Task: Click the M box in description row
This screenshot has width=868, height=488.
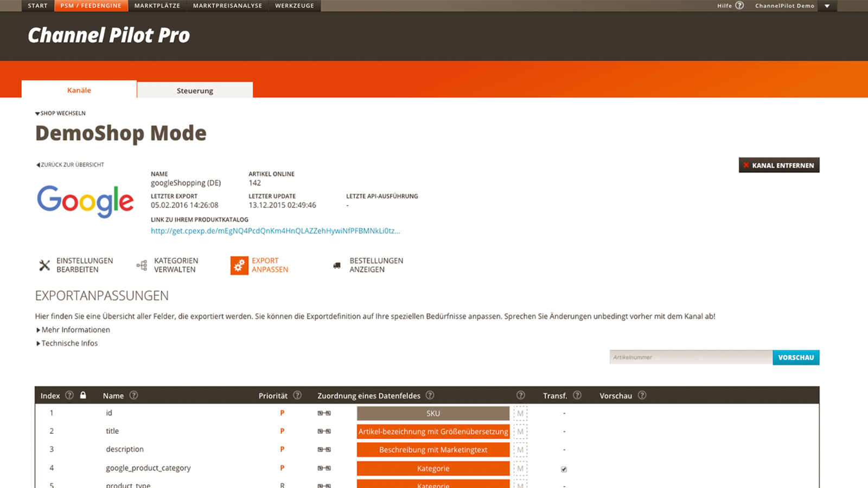Action: coord(520,450)
